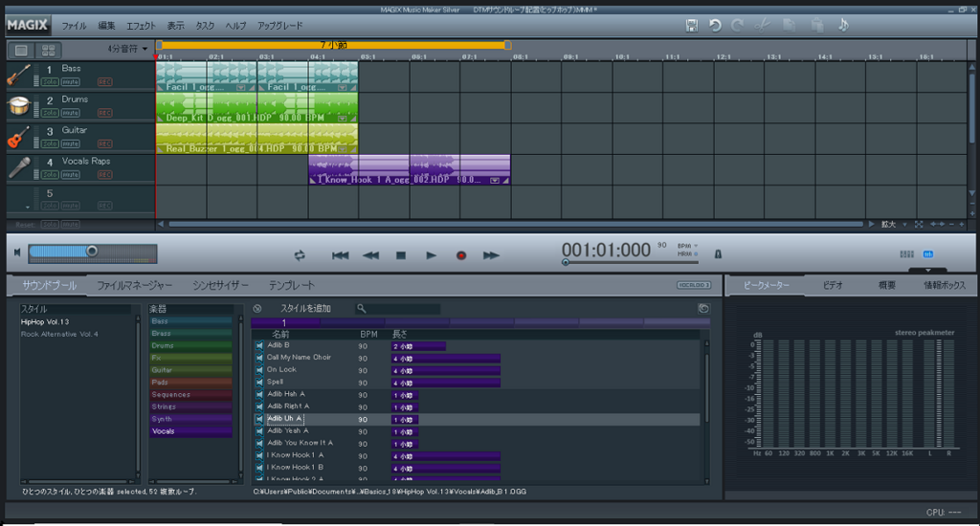Click the save project floppy disk icon

[x=691, y=26]
